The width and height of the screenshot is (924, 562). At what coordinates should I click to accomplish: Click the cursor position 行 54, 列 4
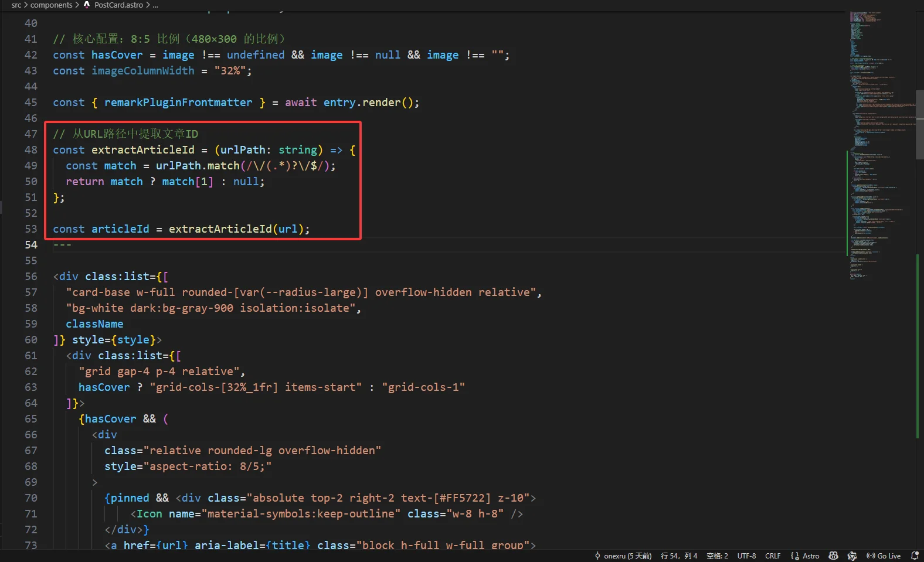(x=678, y=556)
